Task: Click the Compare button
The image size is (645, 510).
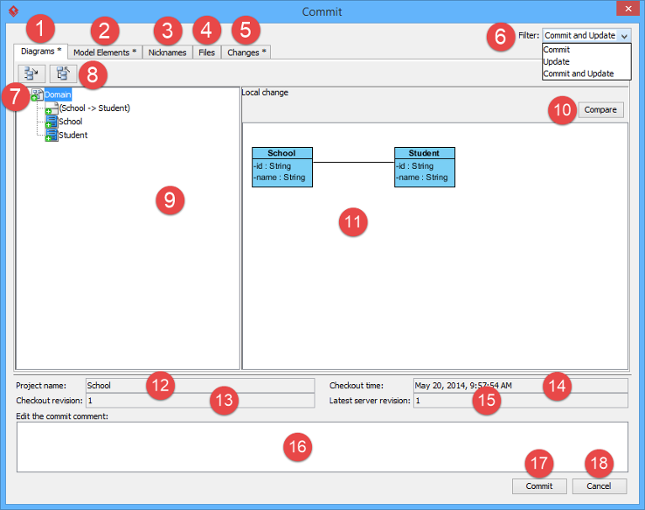Action: 601,110
